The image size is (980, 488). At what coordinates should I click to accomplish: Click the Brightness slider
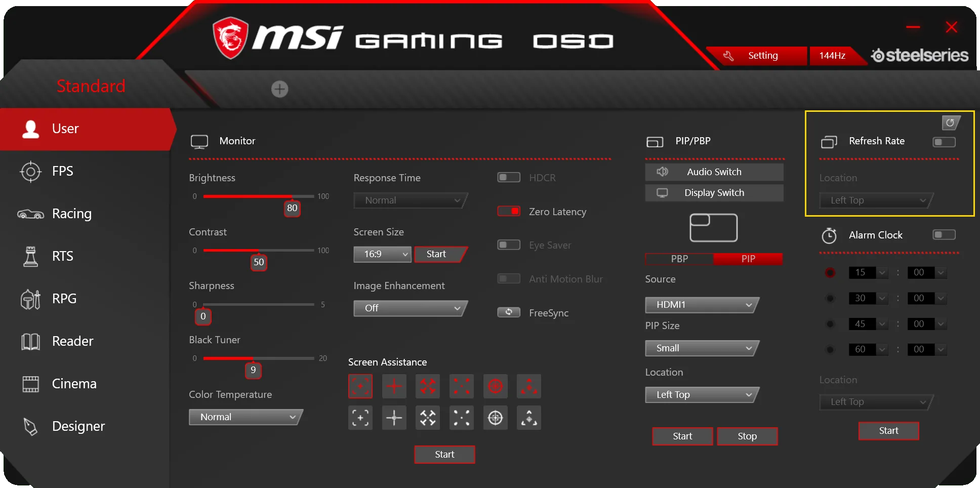pyautogui.click(x=259, y=196)
